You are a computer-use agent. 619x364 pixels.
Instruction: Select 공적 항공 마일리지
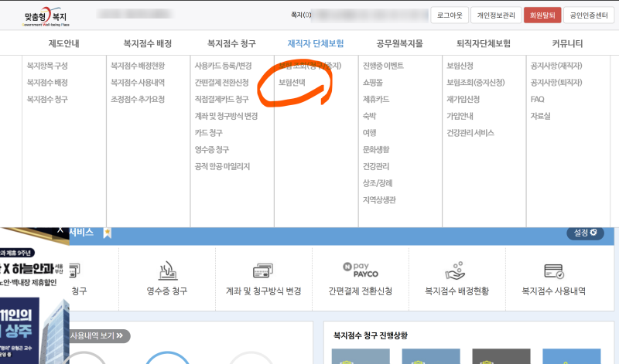(222, 166)
